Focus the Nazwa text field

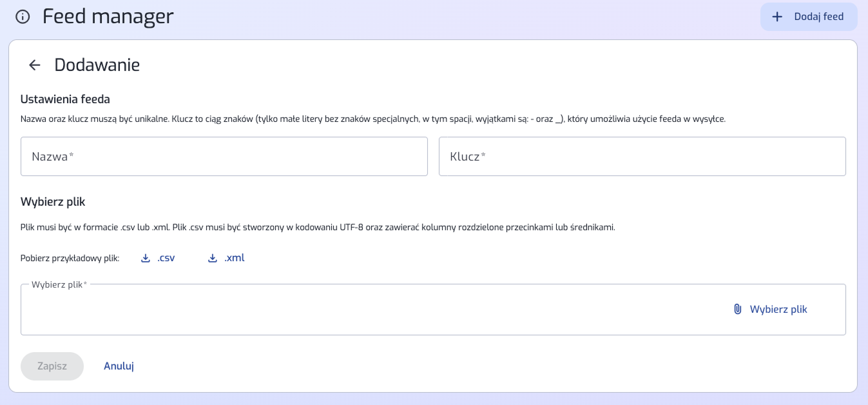(x=224, y=156)
